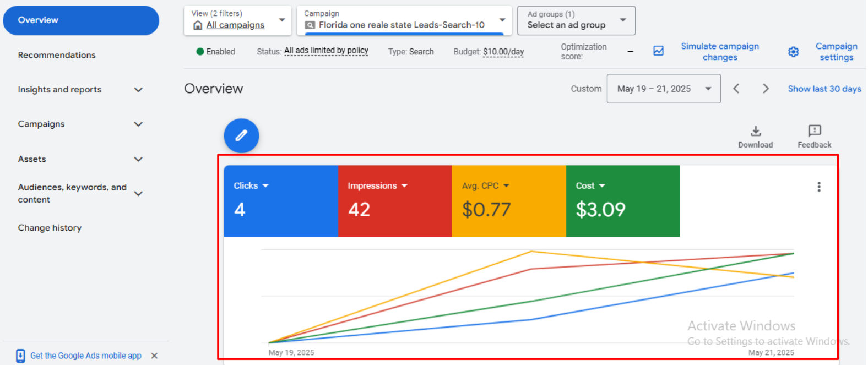Go to previous date range arrow
This screenshot has height=371, width=868.
pyautogui.click(x=736, y=89)
